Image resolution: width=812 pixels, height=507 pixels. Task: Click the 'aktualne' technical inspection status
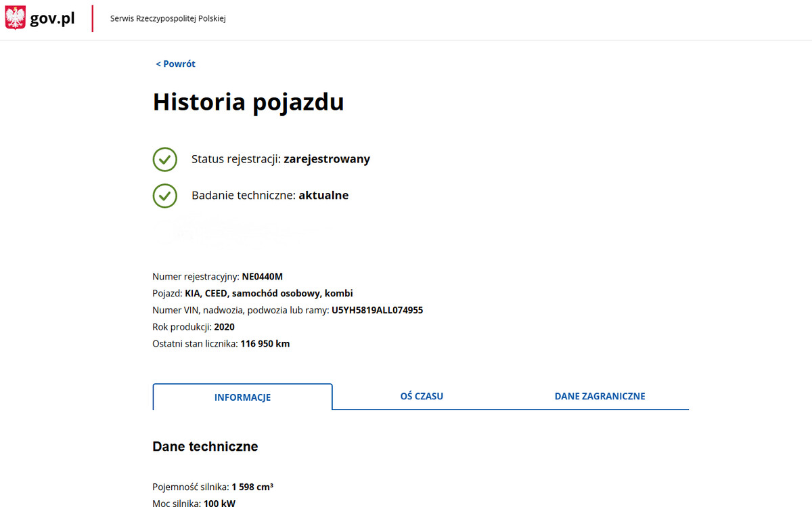pyautogui.click(x=323, y=196)
